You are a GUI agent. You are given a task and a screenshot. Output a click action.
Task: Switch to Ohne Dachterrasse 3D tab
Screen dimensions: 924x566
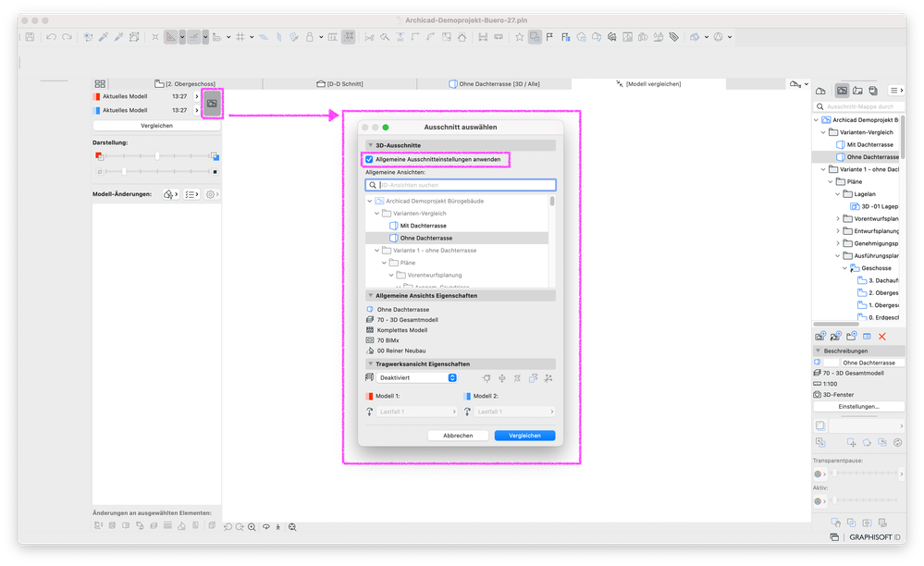[495, 84]
